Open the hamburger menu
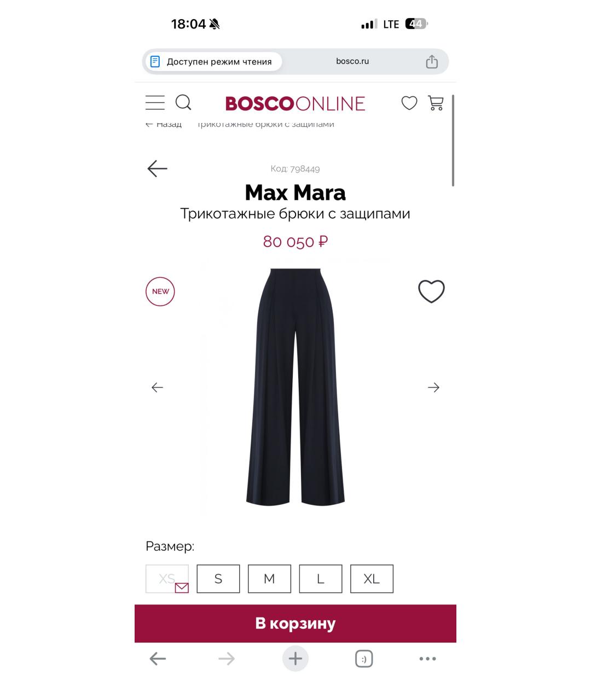Viewport: 591px width, 700px height. coord(155,103)
